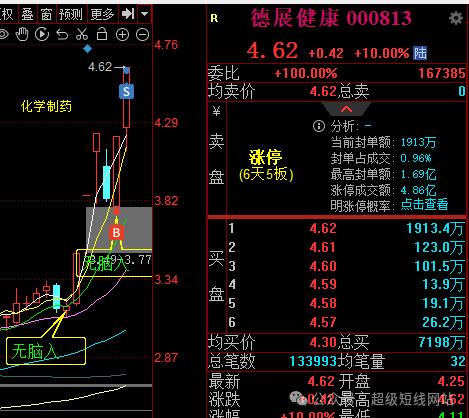The image size is (469, 418).
Task: Zoom in with the plus circle icon
Action: 122,35
